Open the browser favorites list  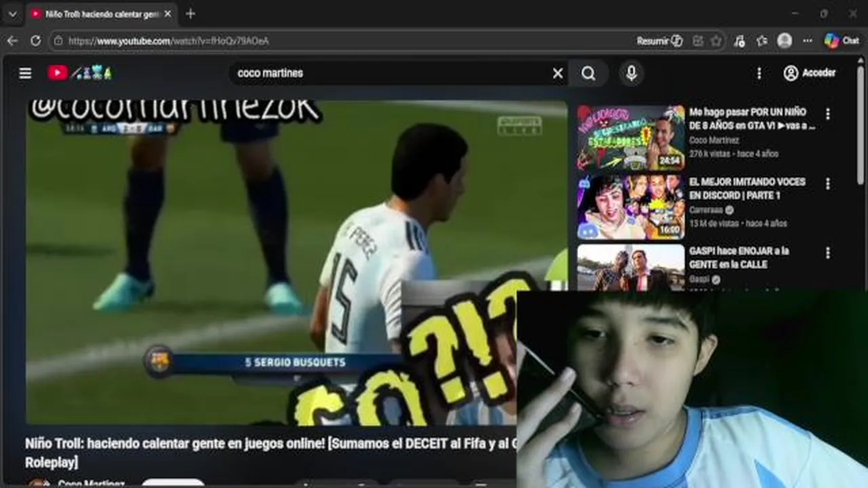[x=762, y=41]
